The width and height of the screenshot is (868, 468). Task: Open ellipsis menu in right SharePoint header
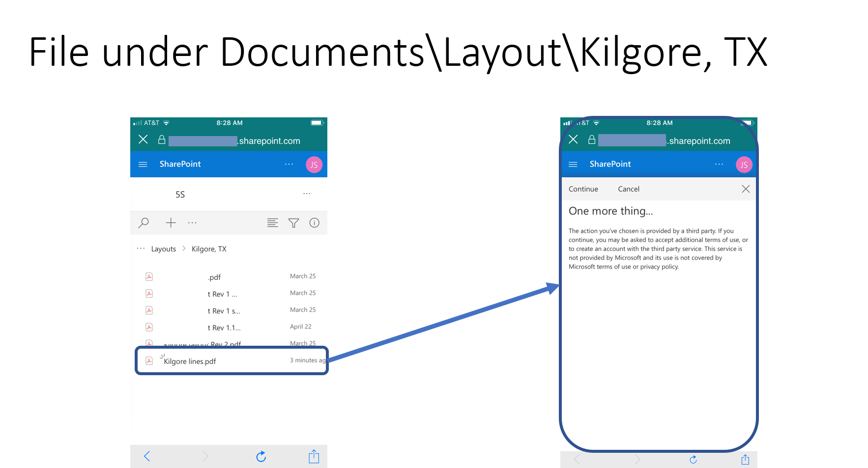tap(719, 164)
